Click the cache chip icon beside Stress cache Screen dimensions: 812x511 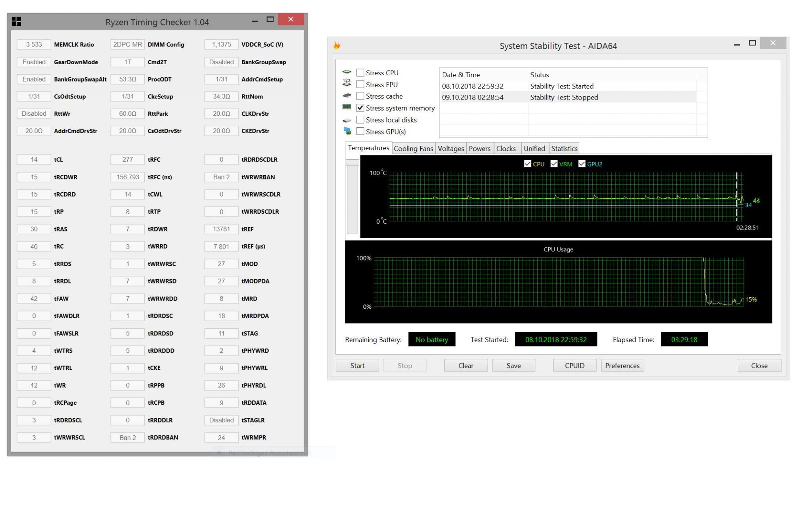[347, 96]
